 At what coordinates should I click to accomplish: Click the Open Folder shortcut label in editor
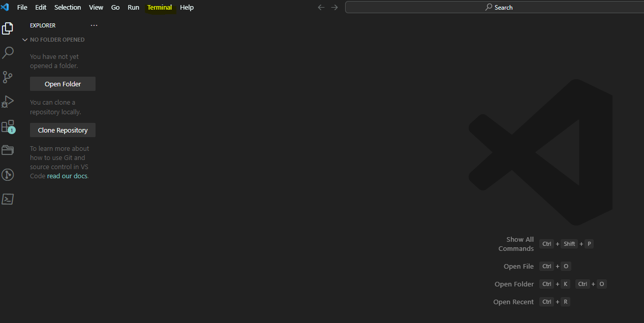pyautogui.click(x=514, y=284)
